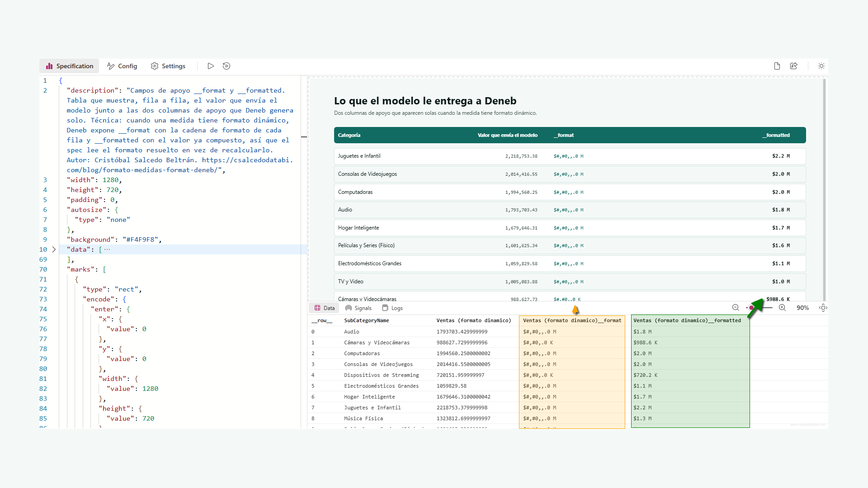Click the Valor que envía el modelo header
868x488 pixels.
click(x=508, y=135)
